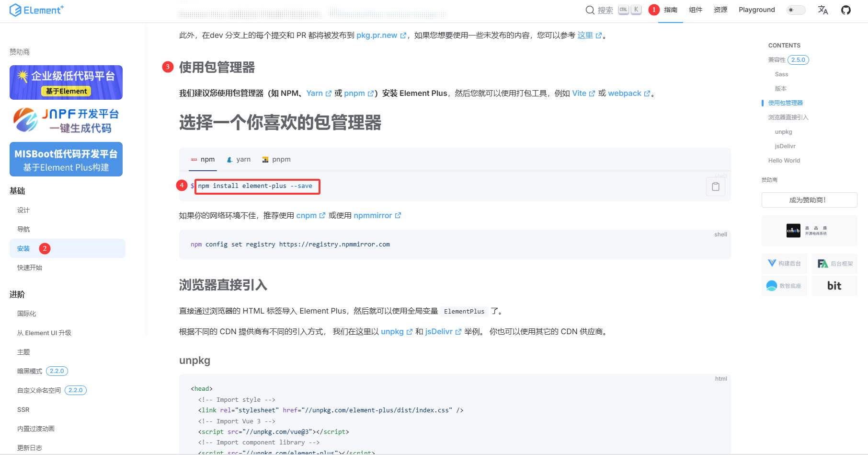Screen dimensions: 868x455
Task: Open the 企业级低代码平台 sponsor banner
Action: coord(66,82)
